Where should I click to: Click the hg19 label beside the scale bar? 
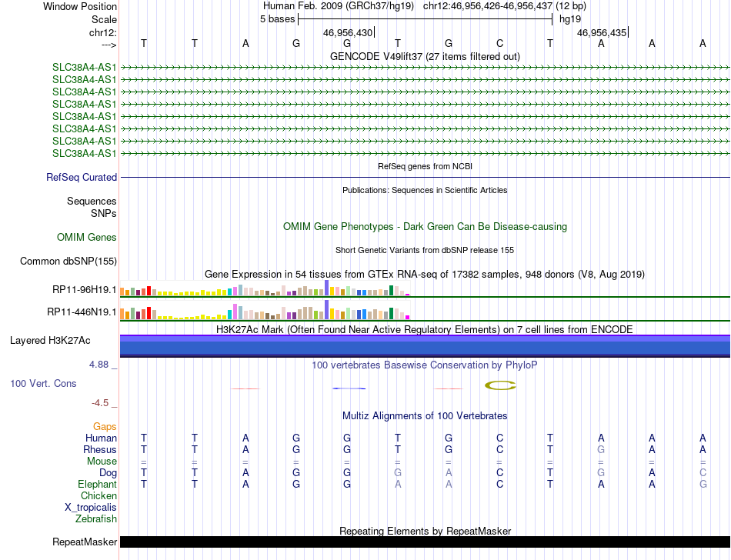(570, 19)
